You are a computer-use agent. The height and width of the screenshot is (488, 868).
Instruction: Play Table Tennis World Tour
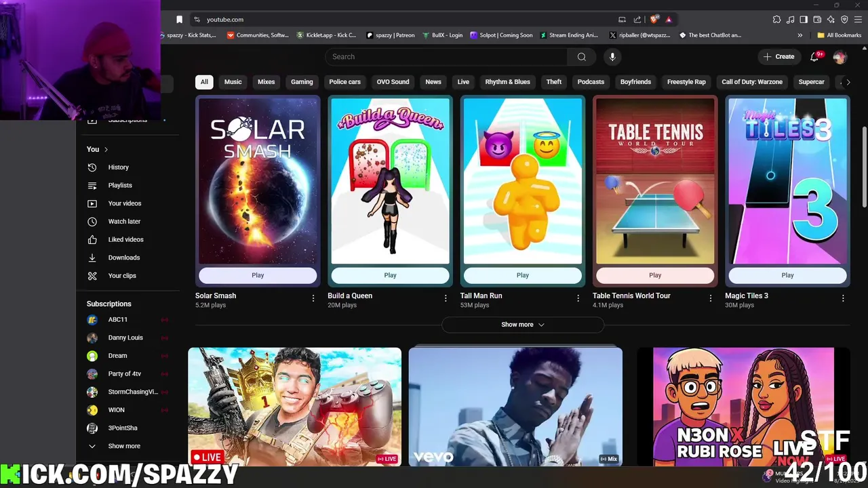[655, 275]
